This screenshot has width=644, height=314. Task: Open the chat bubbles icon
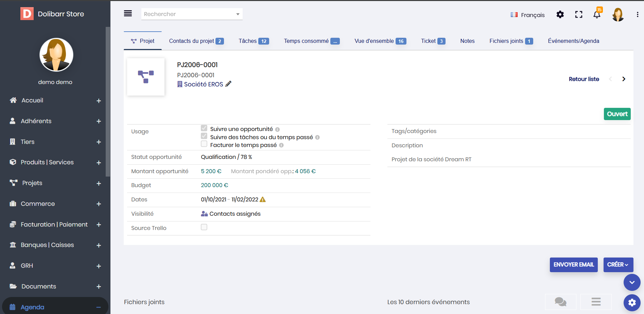tap(560, 302)
